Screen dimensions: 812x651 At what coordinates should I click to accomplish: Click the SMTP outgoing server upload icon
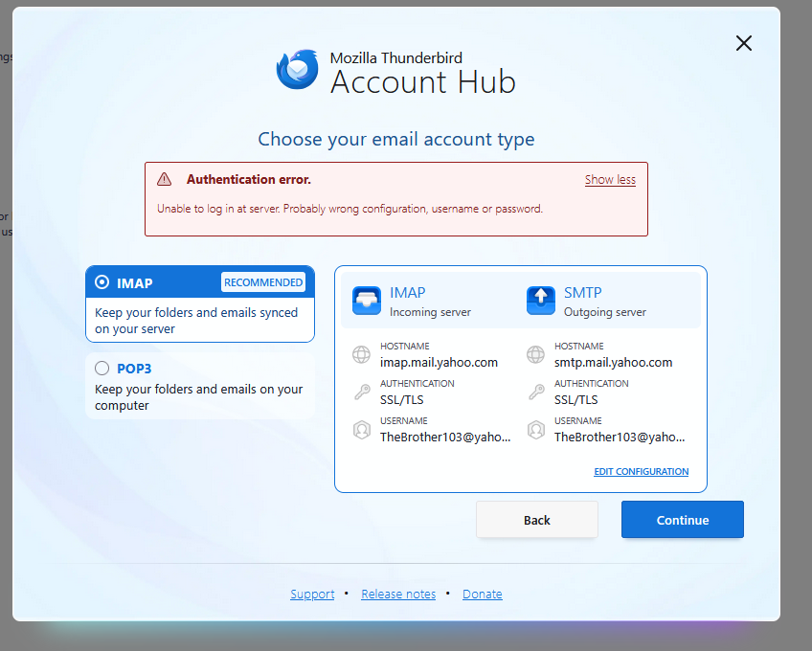coord(541,301)
